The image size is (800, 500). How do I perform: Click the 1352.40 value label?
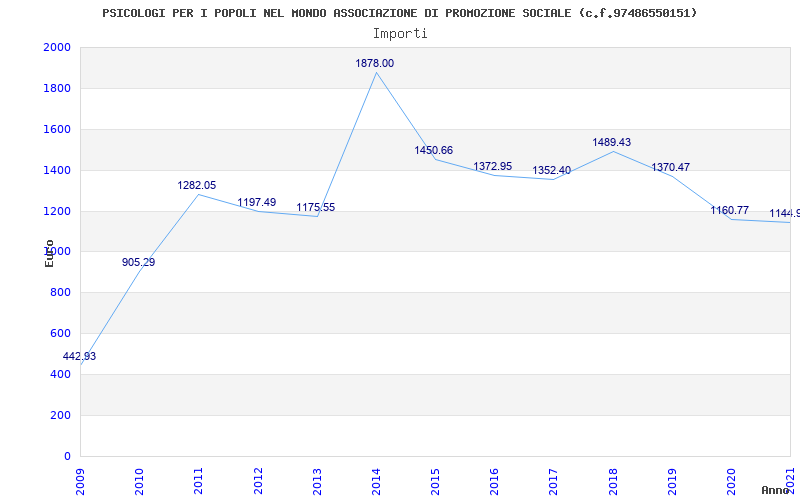(552, 170)
